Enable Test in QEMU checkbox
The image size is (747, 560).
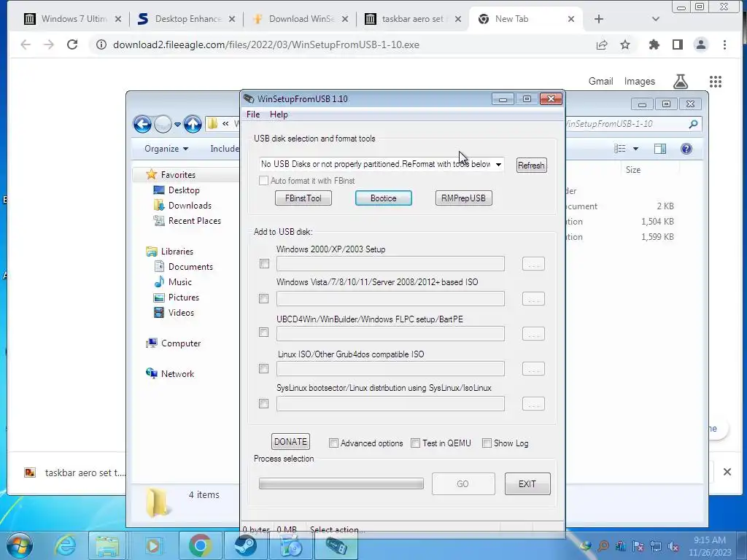[415, 443]
